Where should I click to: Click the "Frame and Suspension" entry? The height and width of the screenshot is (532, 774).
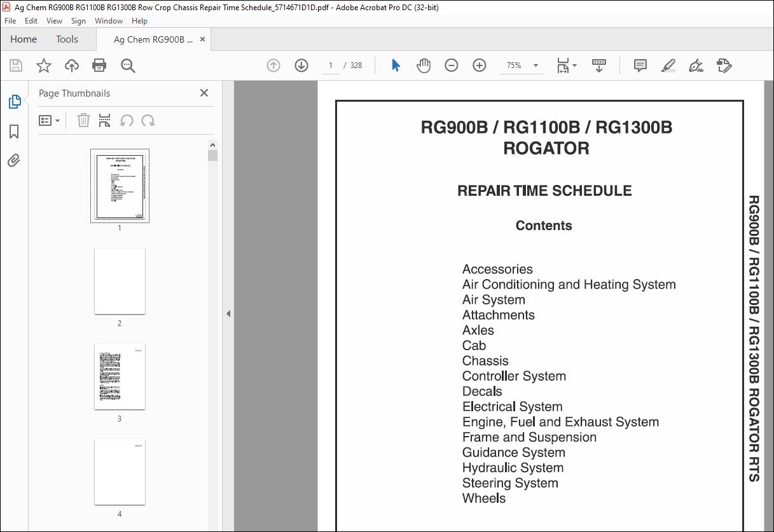click(530, 437)
